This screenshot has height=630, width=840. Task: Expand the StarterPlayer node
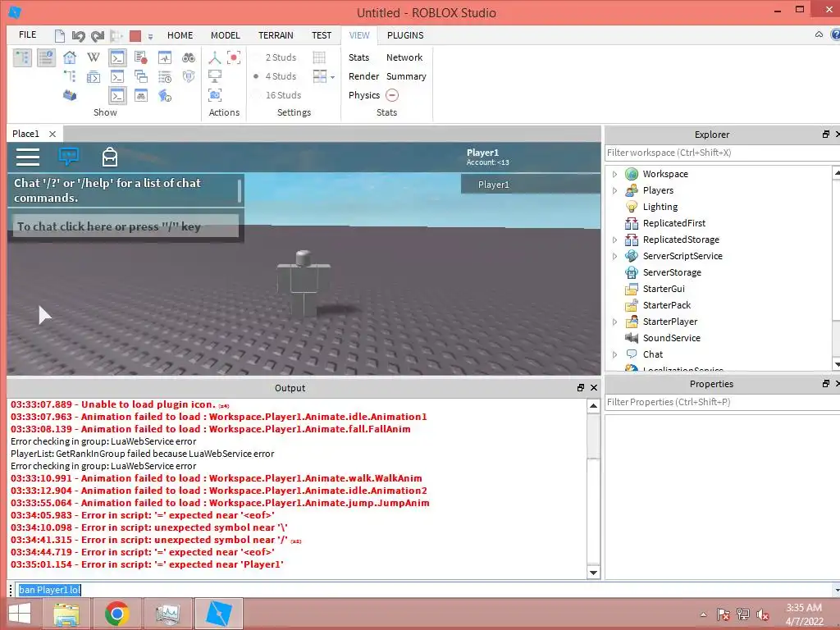tap(614, 322)
